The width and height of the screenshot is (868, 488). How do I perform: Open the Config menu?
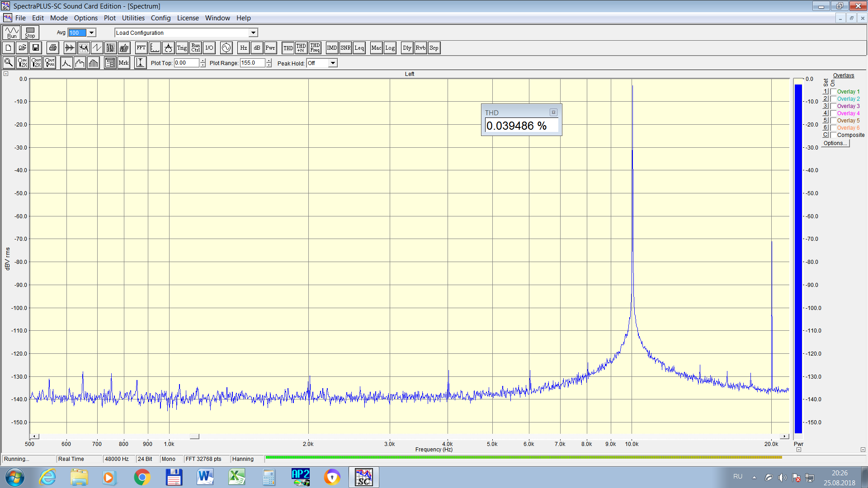tap(160, 18)
